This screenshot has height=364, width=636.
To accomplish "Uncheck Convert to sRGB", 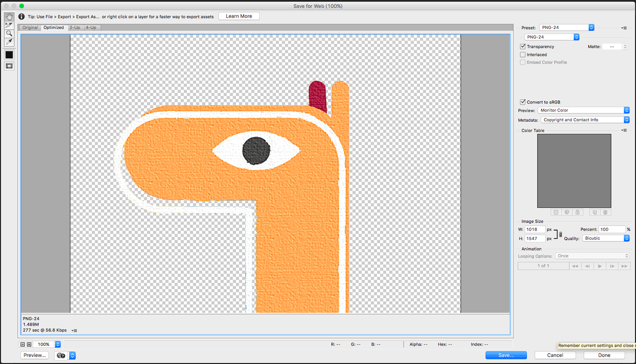I will [523, 102].
